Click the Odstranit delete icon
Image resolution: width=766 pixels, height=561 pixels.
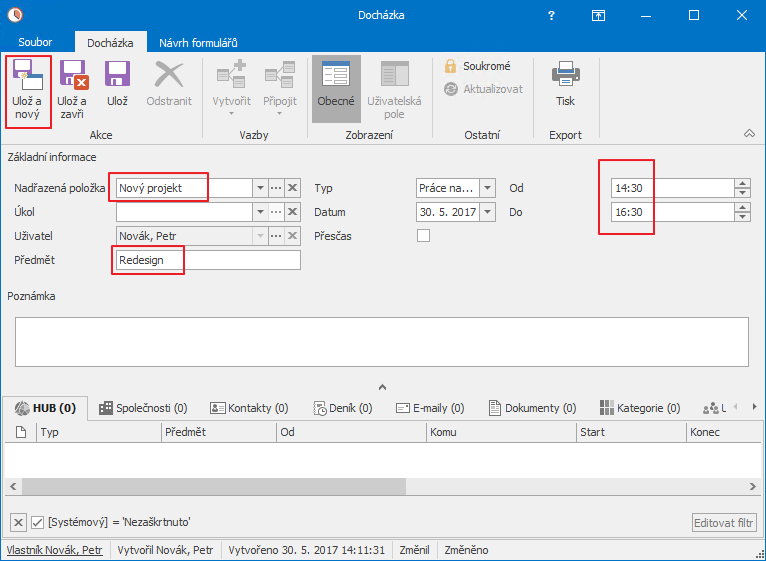click(x=169, y=76)
